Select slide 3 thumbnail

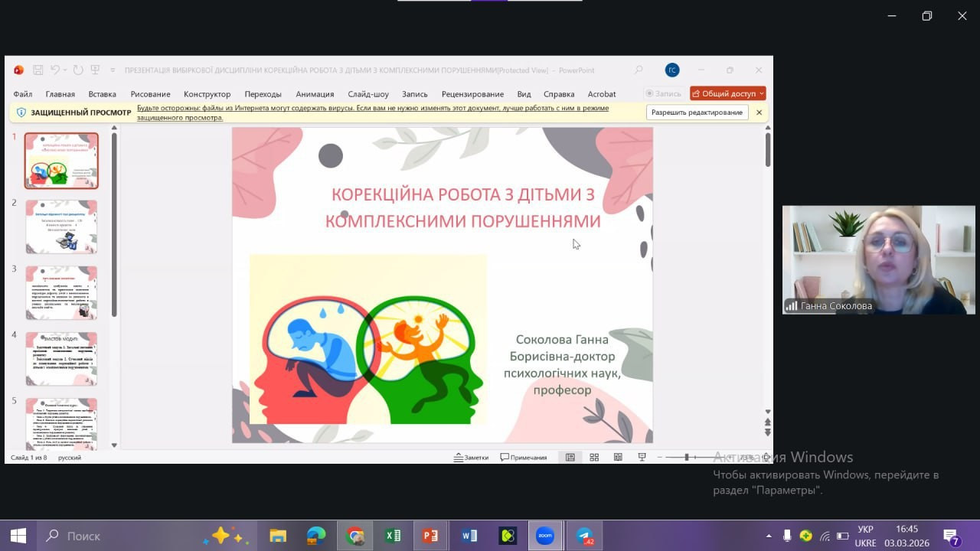coord(61,292)
